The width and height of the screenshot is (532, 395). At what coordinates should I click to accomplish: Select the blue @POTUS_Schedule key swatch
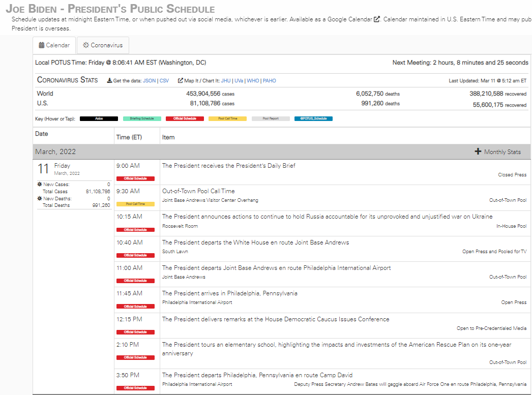pos(313,118)
